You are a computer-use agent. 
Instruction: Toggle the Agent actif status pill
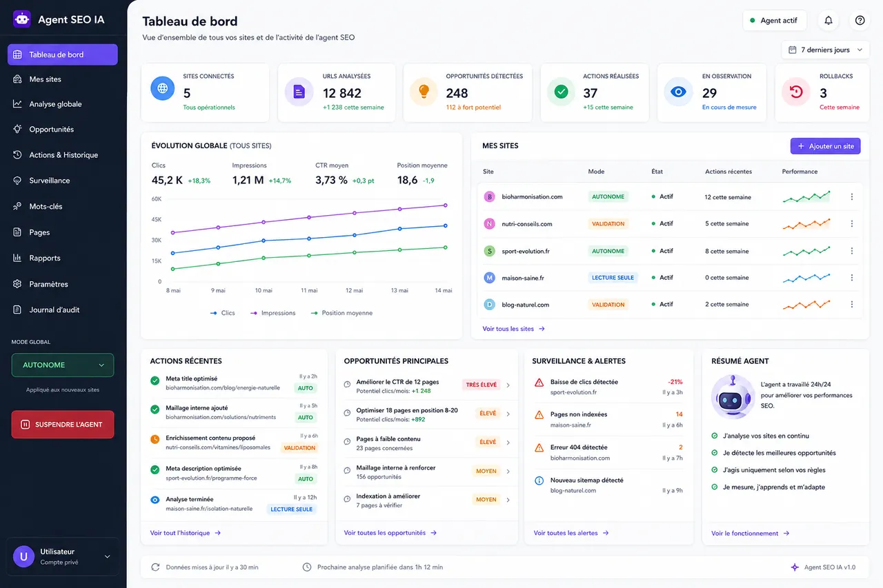[x=774, y=21]
